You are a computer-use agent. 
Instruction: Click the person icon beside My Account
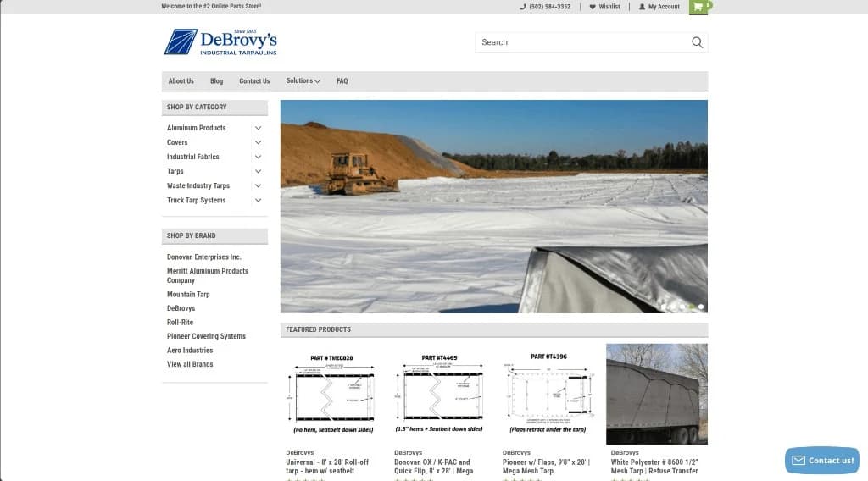coord(643,7)
